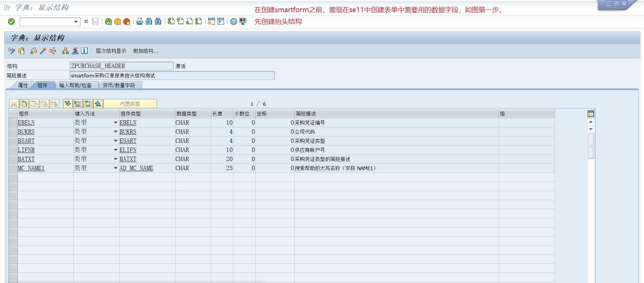Click the Generate Shortcut icon
Screen dimensions: 644x283
[221, 22]
